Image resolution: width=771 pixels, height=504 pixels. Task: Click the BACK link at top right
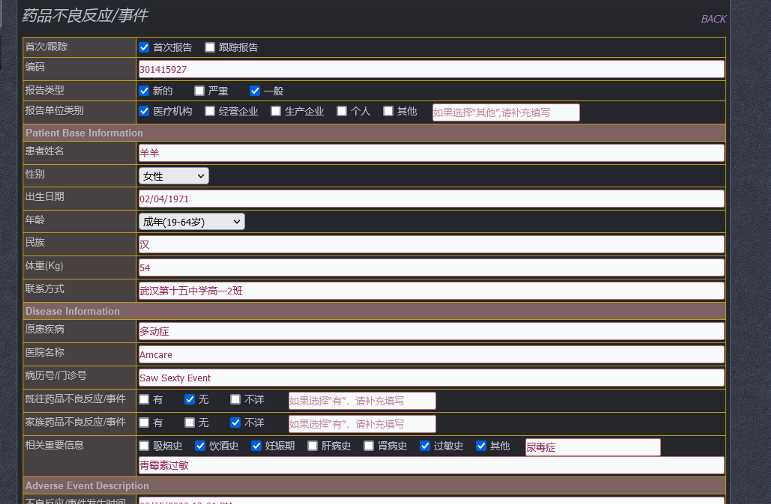713,19
